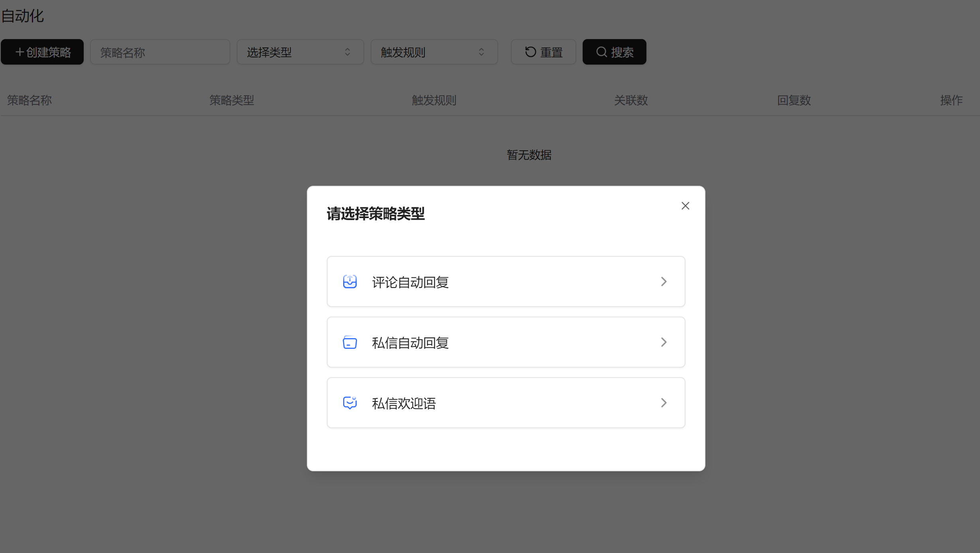Click the 操作 column header
The image size is (980, 553).
pos(951,100)
